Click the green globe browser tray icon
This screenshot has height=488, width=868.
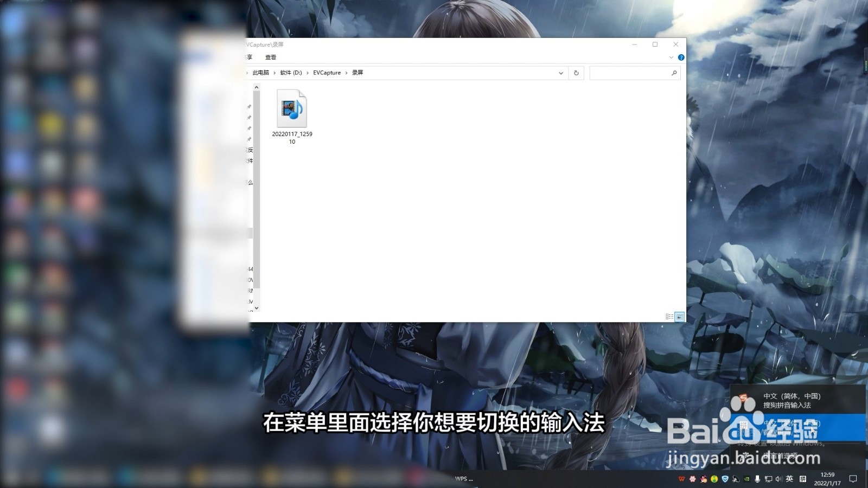(x=714, y=479)
